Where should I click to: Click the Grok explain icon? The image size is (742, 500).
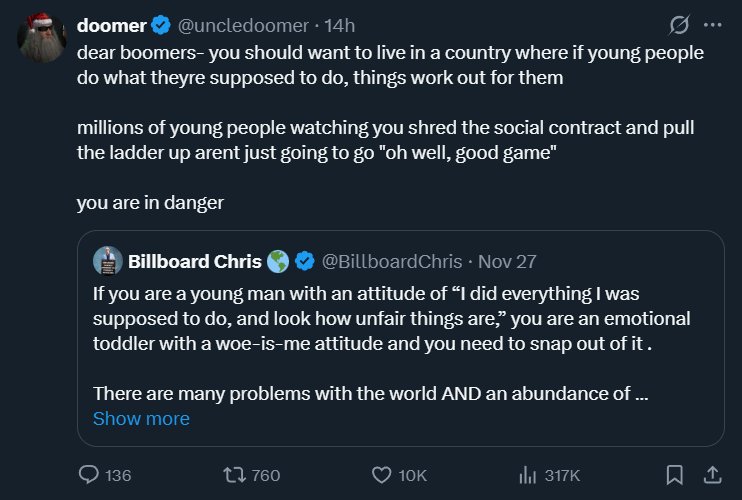tap(679, 25)
